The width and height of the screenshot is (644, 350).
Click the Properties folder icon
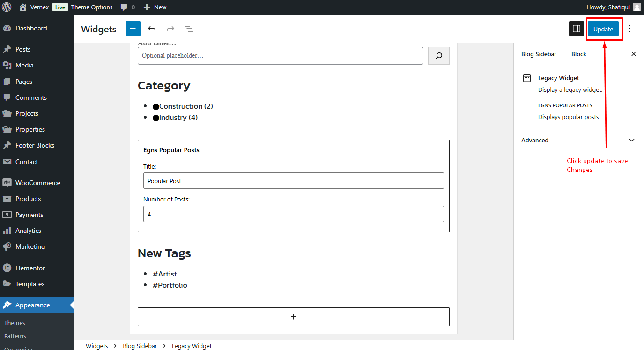(x=7, y=129)
